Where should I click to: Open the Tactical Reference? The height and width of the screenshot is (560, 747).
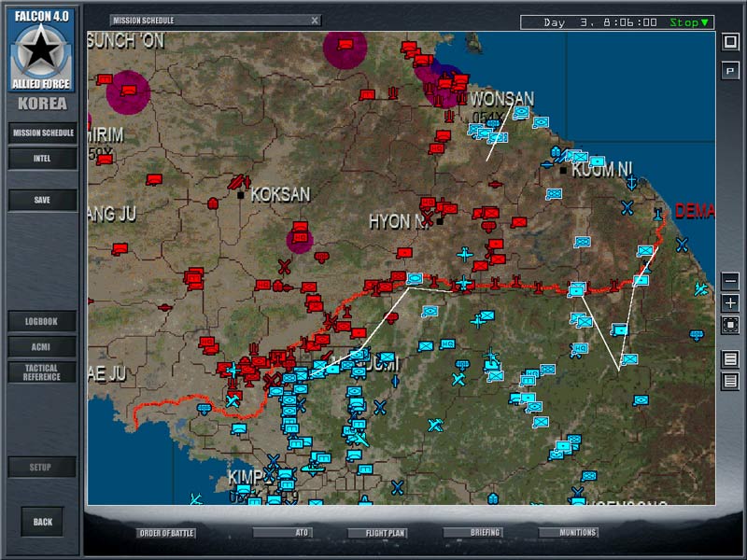click(x=42, y=372)
